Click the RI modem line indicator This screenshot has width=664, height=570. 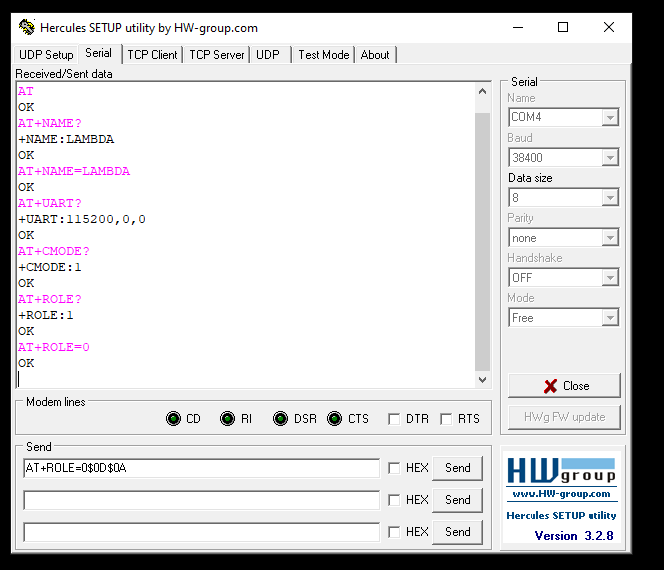click(227, 418)
